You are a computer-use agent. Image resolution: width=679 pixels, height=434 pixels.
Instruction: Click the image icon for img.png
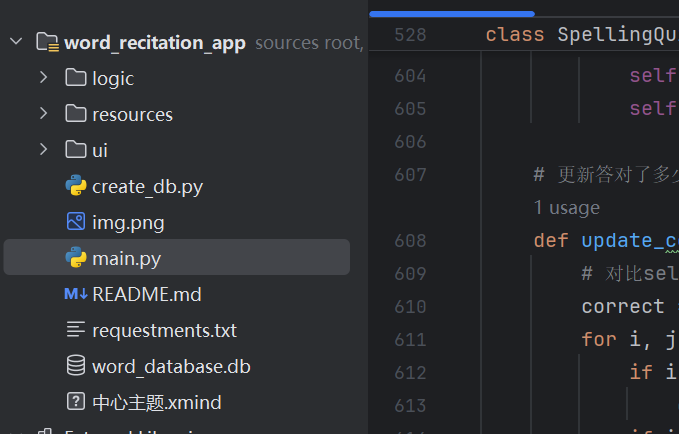click(x=75, y=222)
